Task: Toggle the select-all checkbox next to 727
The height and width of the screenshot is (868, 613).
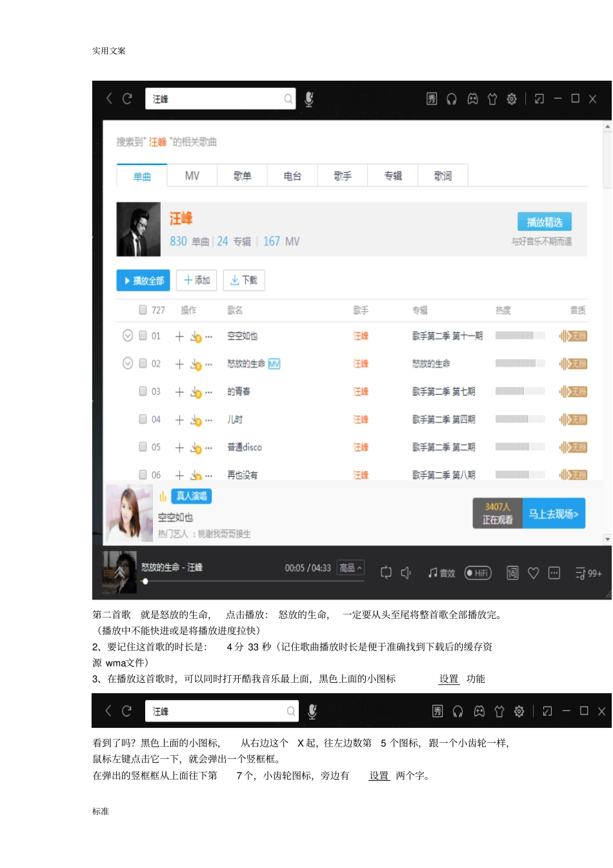Action: [143, 310]
